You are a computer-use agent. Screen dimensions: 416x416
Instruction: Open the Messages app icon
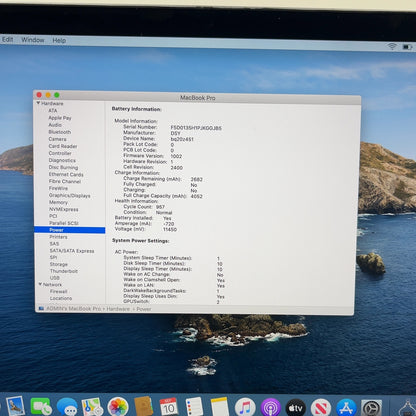click(67, 407)
